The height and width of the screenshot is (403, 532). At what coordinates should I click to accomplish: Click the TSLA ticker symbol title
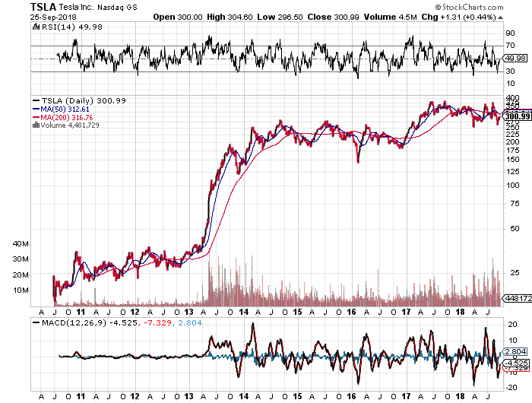click(43, 7)
